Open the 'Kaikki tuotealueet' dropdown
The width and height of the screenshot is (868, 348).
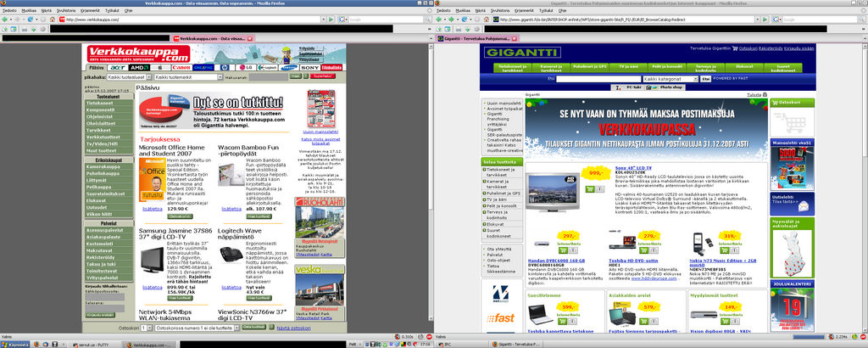tap(130, 76)
